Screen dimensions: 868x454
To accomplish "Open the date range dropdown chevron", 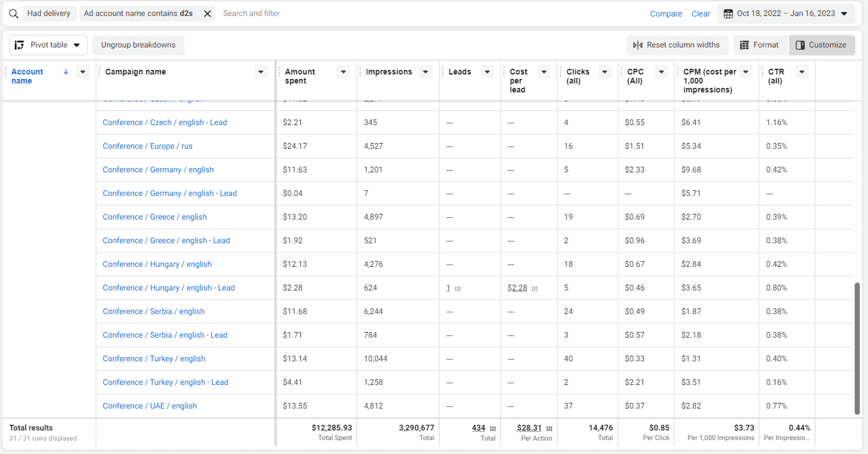I will tap(845, 13).
